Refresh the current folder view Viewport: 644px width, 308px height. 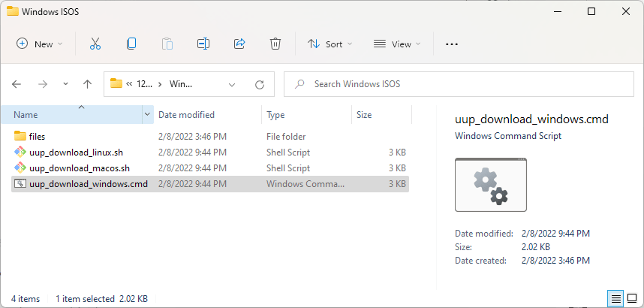coord(260,84)
